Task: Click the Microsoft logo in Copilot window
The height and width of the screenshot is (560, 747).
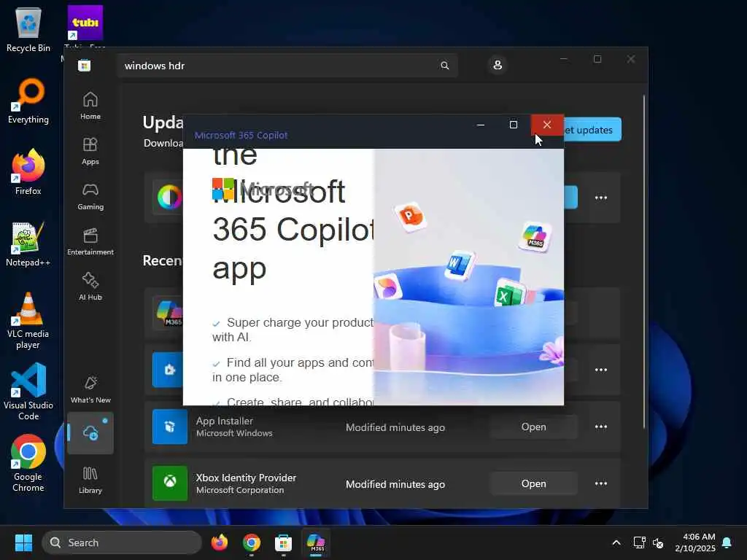Action: click(x=223, y=189)
